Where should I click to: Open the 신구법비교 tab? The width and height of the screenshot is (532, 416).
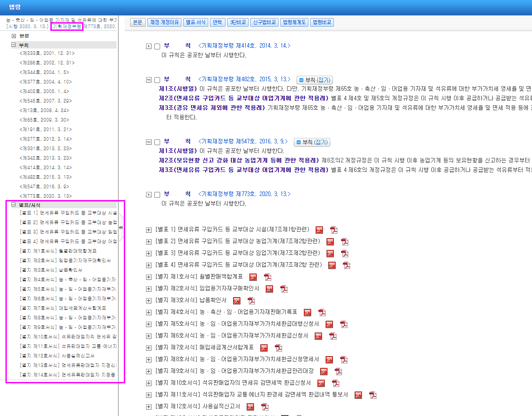[x=265, y=22]
